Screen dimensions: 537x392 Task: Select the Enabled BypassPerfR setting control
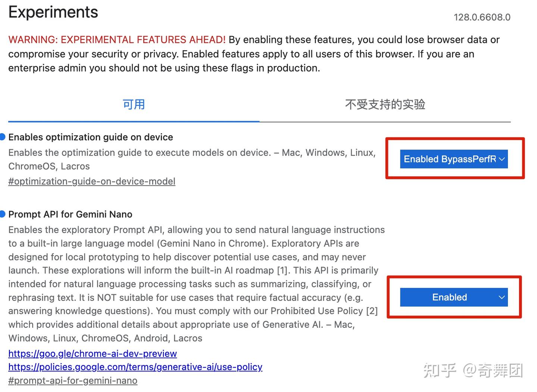point(453,159)
